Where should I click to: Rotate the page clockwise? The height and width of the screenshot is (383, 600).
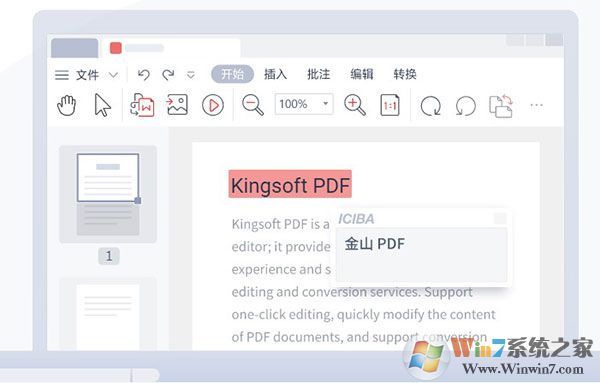(x=430, y=106)
